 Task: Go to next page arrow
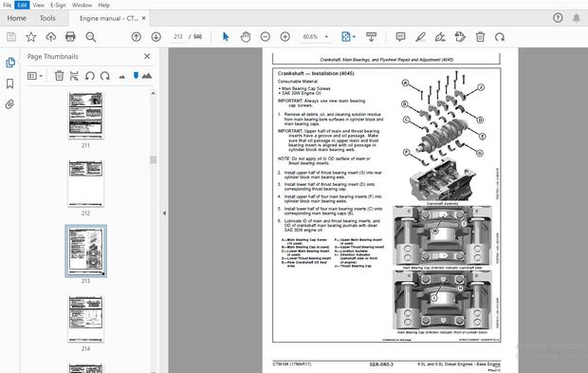pos(156,37)
